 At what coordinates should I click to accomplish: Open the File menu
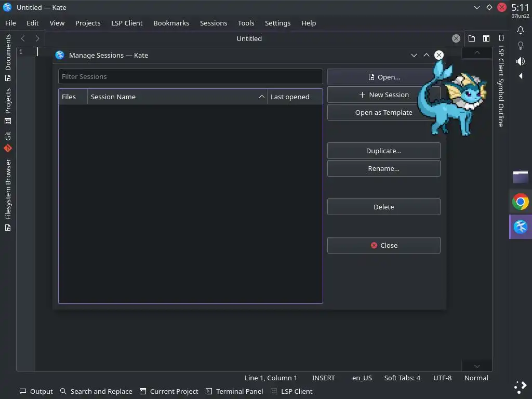click(10, 23)
